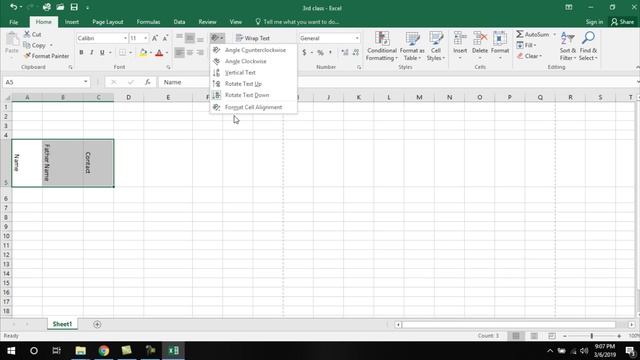This screenshot has width=640, height=360.
Task: Click the Increase Decimal icon
Action: tap(345, 52)
